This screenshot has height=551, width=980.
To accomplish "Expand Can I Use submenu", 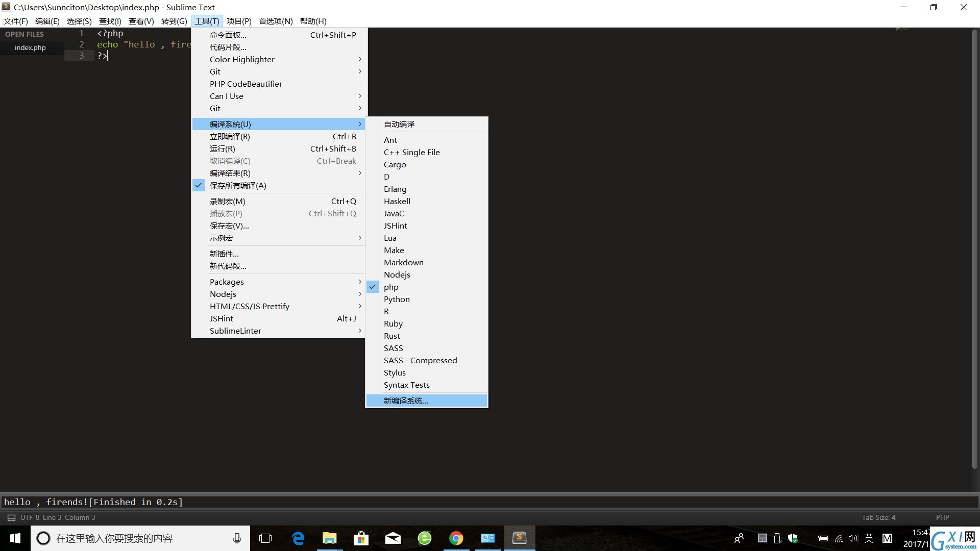I will [x=279, y=96].
